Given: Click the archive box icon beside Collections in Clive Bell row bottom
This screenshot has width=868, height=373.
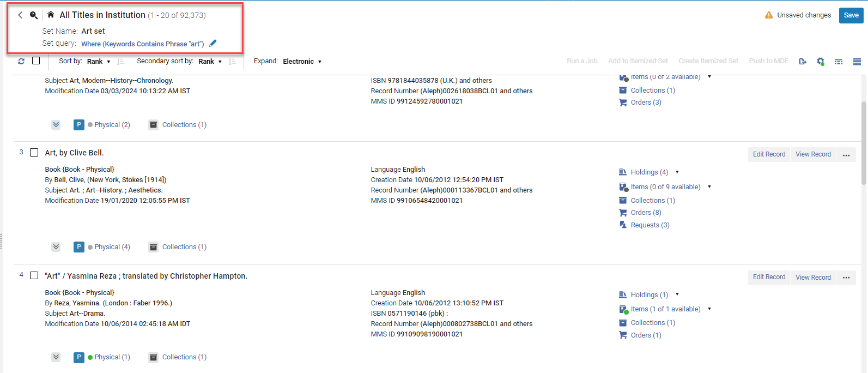Looking at the screenshot, I should tap(154, 247).
